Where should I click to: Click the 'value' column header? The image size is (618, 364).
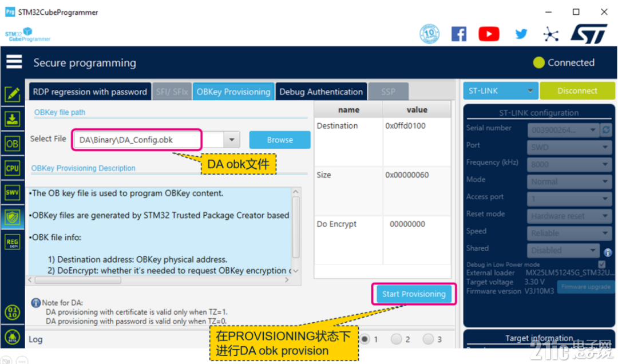[417, 110]
